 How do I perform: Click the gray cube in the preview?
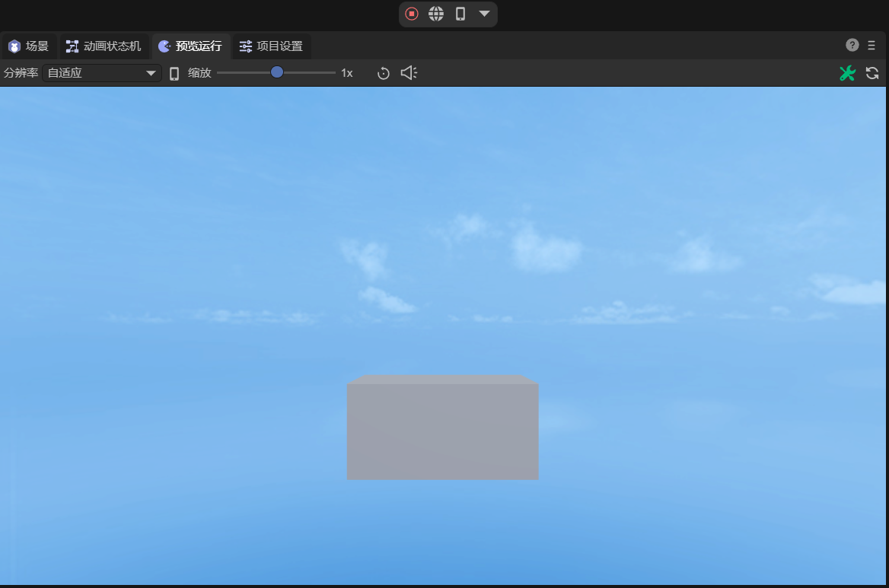tap(442, 430)
